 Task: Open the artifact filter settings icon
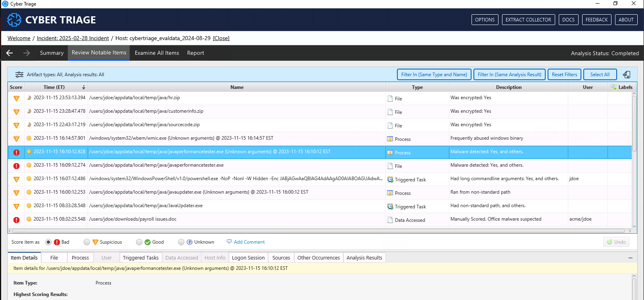point(19,75)
